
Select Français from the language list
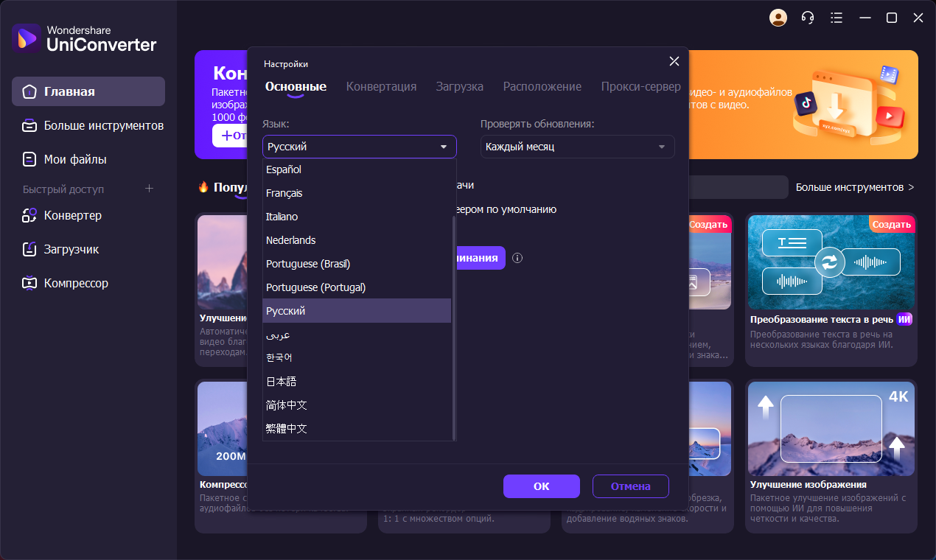284,193
